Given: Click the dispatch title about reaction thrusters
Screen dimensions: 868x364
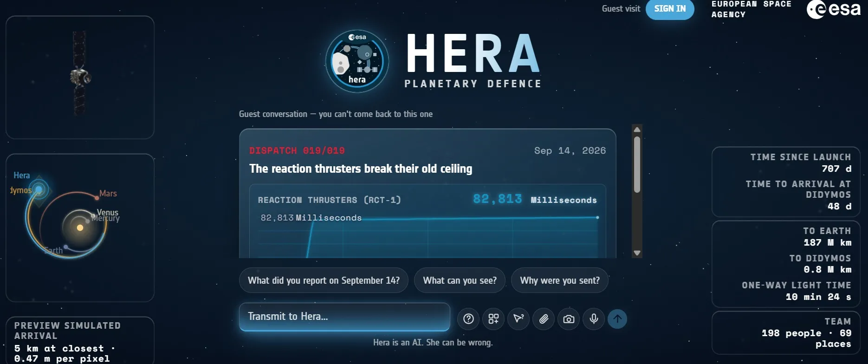Looking at the screenshot, I should pos(361,169).
